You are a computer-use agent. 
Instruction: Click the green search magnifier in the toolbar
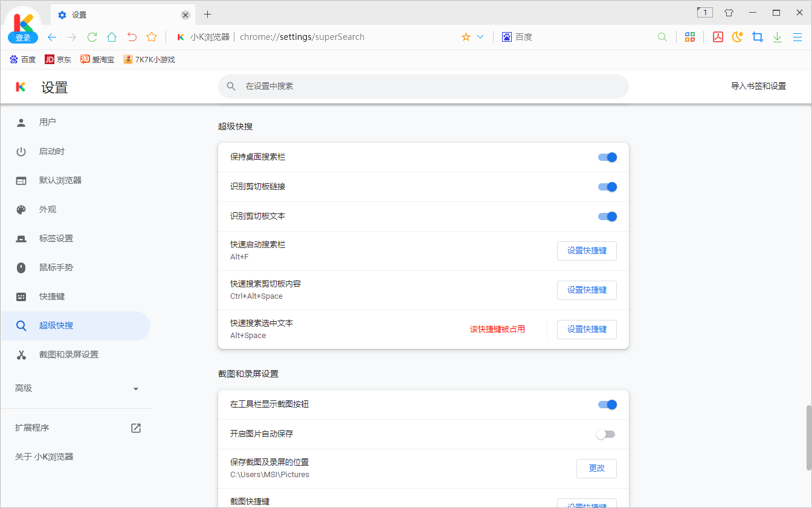point(662,37)
